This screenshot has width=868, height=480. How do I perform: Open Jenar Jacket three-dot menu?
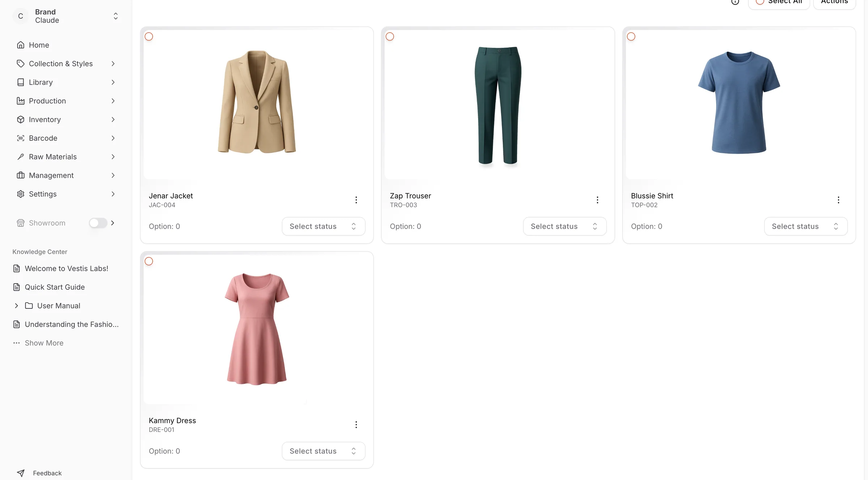point(356,200)
